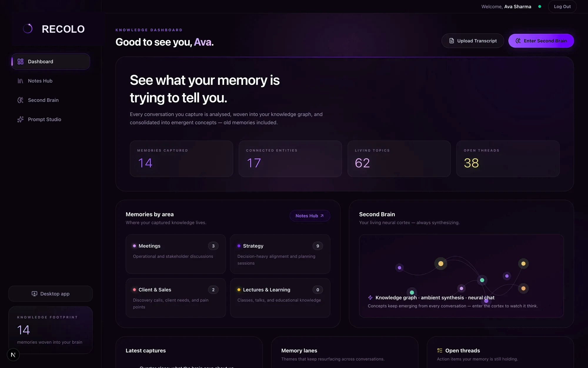Click the Connected Entities stat card

coord(290,159)
